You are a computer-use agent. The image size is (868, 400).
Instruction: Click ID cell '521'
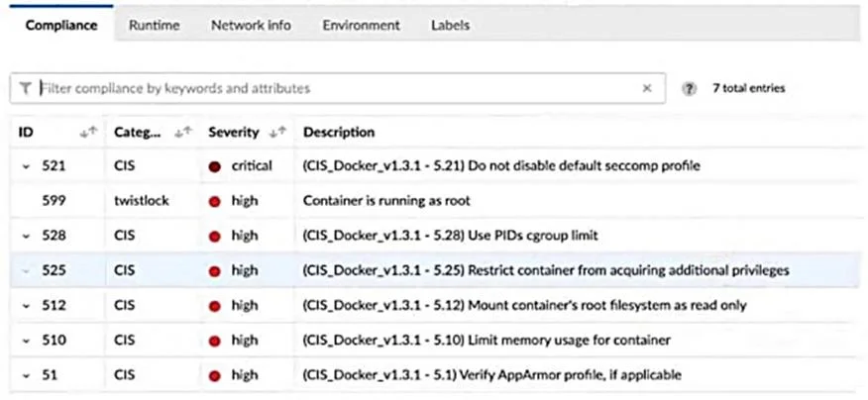click(x=54, y=165)
